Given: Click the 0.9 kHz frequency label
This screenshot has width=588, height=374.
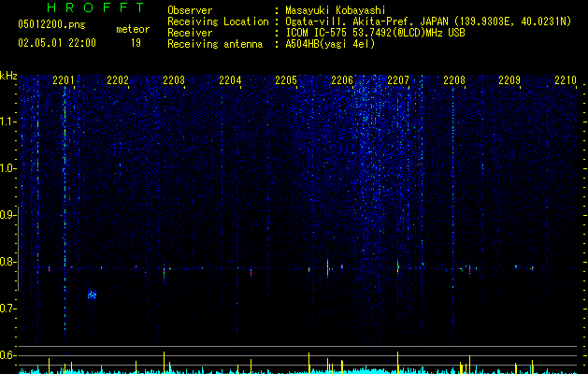Looking at the screenshot, I should tap(8, 215).
